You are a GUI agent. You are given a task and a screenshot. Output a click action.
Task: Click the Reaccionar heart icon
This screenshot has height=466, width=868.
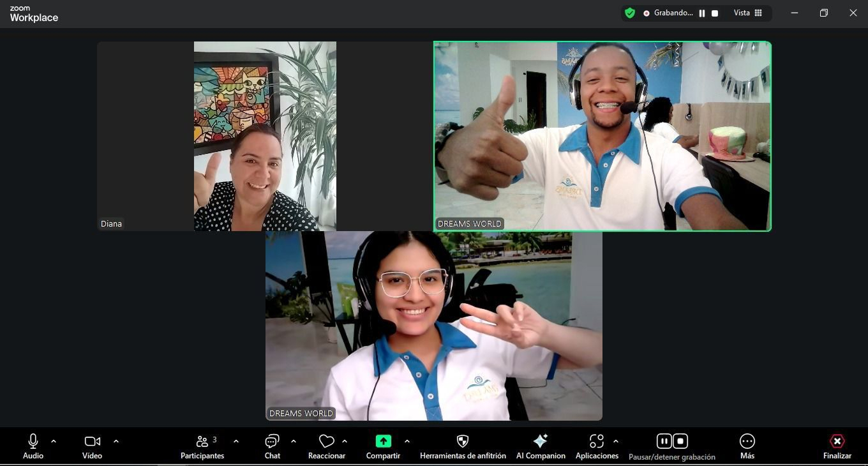[x=327, y=442]
